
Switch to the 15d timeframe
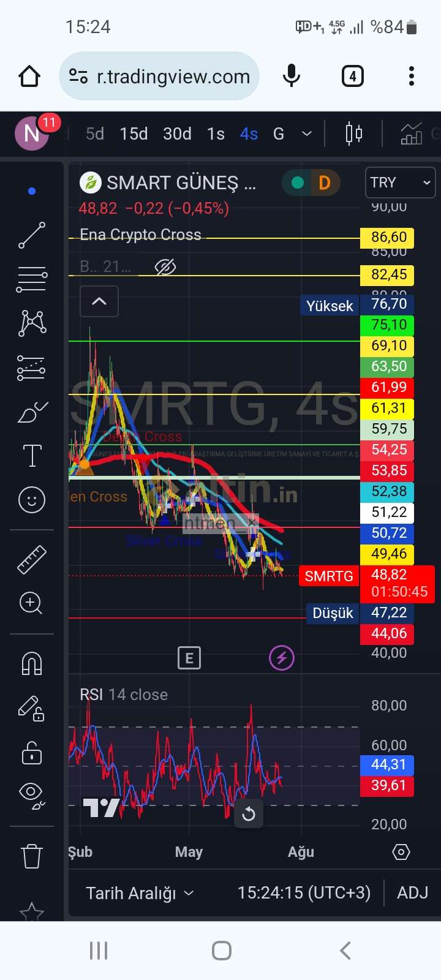pos(134,134)
